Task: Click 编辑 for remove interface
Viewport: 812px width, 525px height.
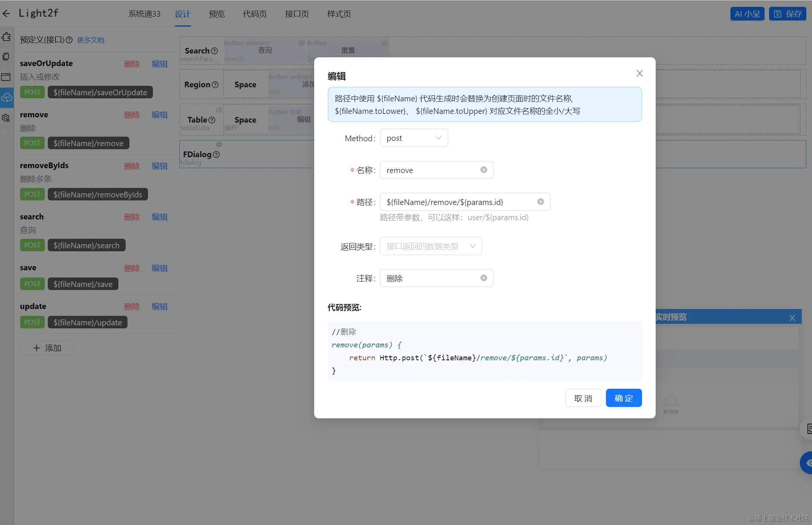Action: click(159, 115)
